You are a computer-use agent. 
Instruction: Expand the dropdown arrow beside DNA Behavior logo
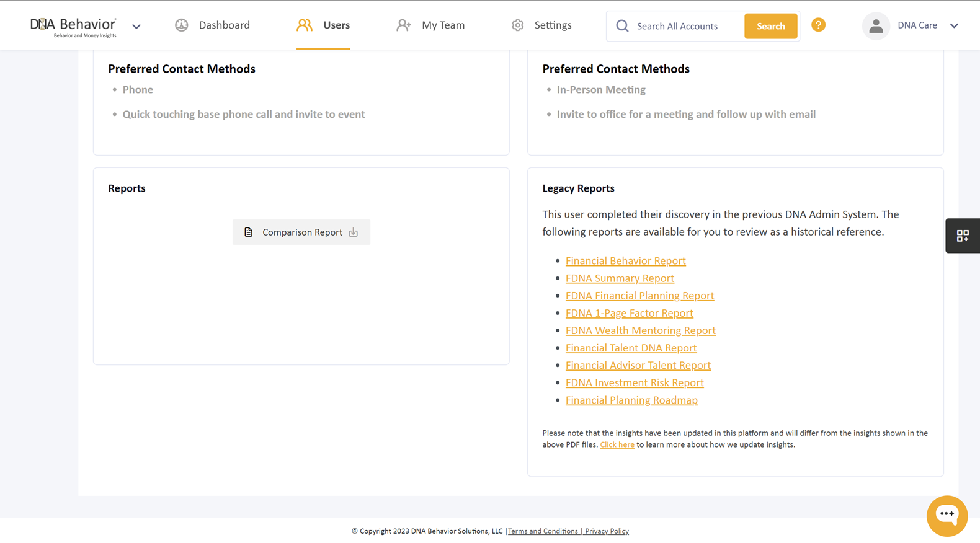pos(136,26)
